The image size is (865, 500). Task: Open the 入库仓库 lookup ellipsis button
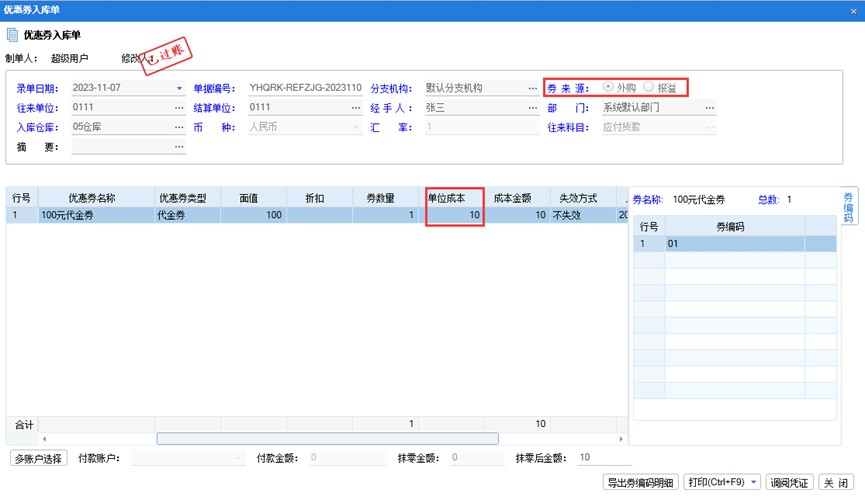(179, 127)
